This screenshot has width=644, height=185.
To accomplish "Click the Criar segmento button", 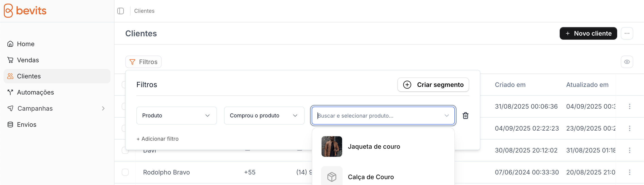I will click(x=433, y=85).
